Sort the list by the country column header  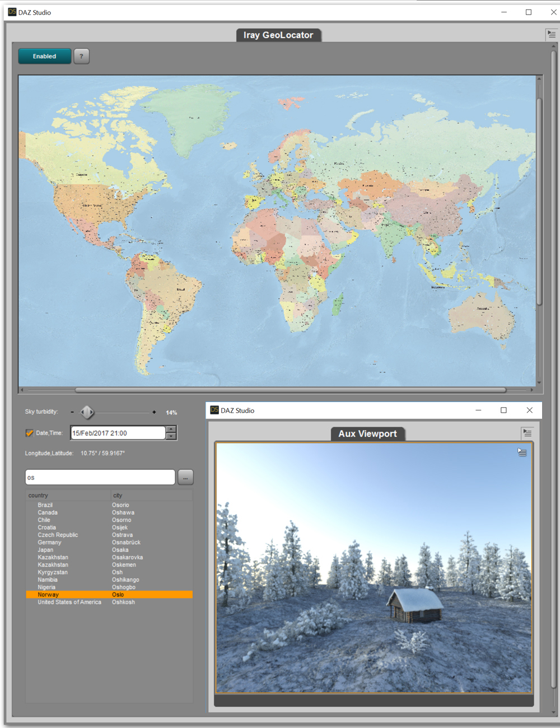pyautogui.click(x=68, y=495)
